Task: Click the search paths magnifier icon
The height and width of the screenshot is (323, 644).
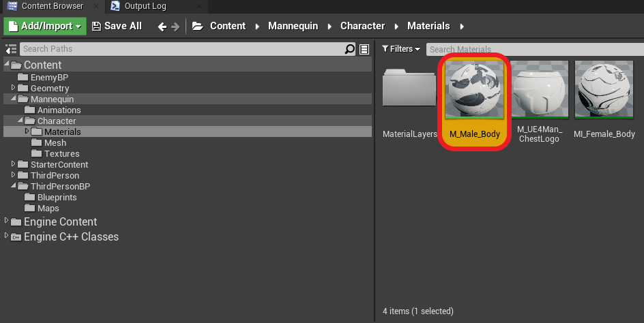Action: [x=349, y=49]
